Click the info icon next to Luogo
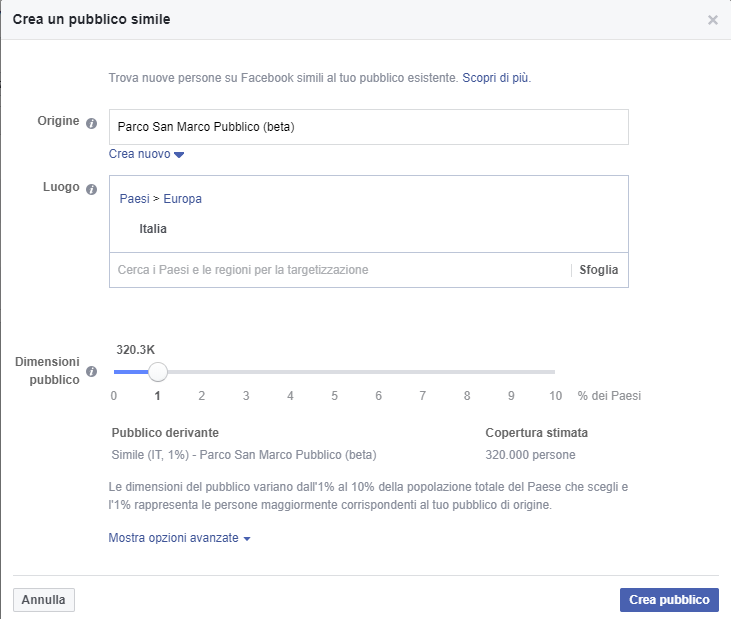The height and width of the screenshot is (619, 731). [x=91, y=189]
